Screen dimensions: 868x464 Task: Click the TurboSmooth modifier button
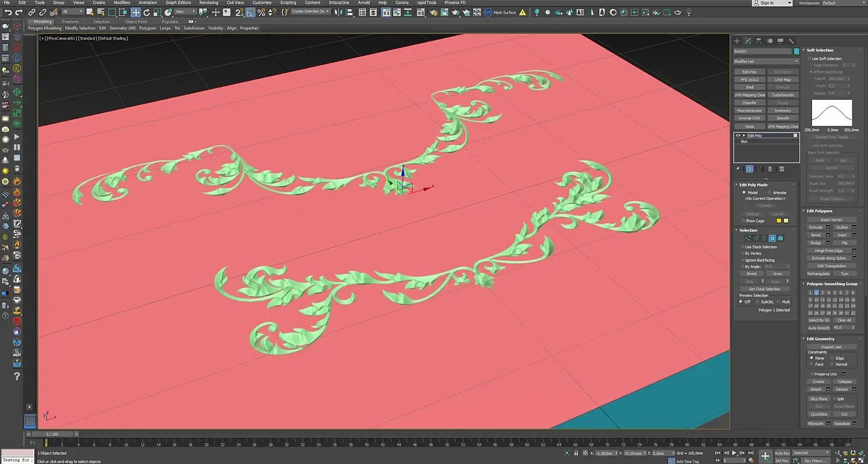pyautogui.click(x=783, y=95)
